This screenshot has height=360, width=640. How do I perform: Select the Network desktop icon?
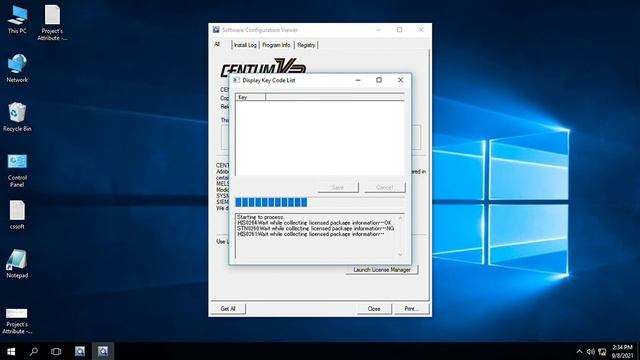[x=17, y=68]
